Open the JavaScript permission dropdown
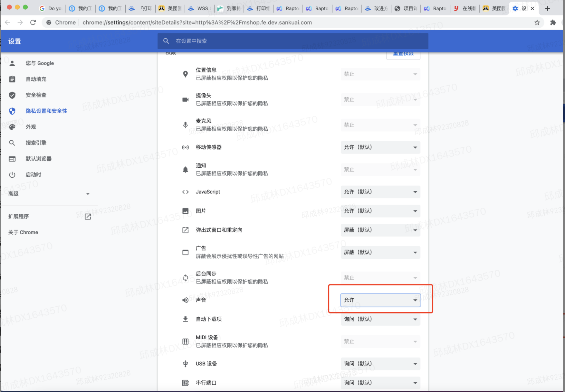This screenshot has height=392, width=565. 380,192
